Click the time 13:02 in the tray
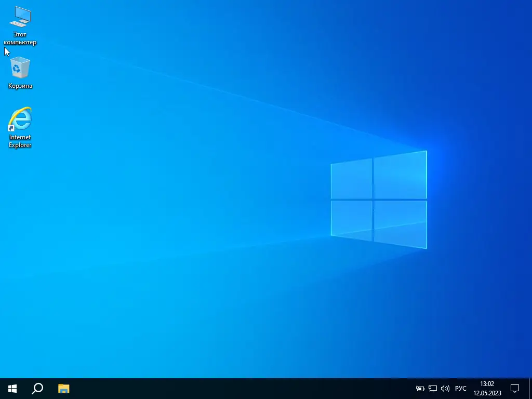 pos(487,384)
